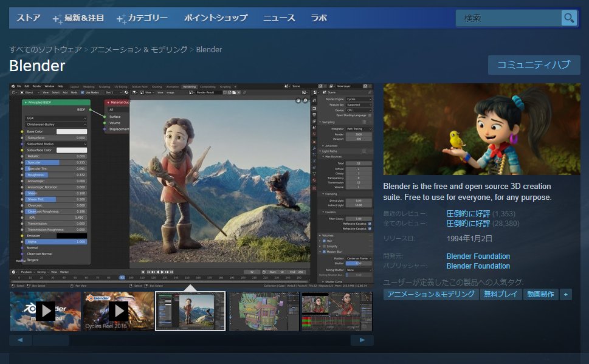Click the large Blender page title

click(37, 66)
